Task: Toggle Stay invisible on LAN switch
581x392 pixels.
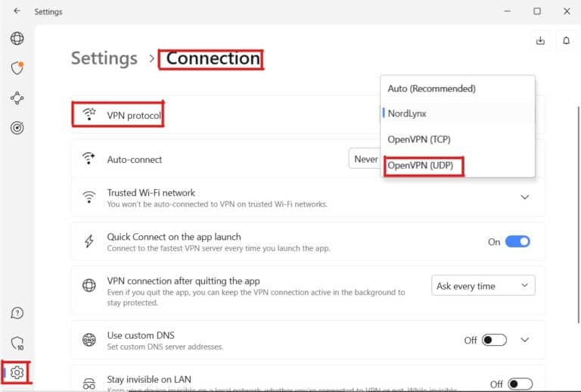Action: pos(520,384)
